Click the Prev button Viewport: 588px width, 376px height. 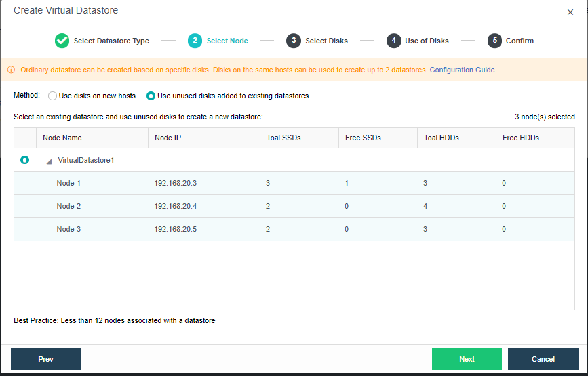coord(45,359)
